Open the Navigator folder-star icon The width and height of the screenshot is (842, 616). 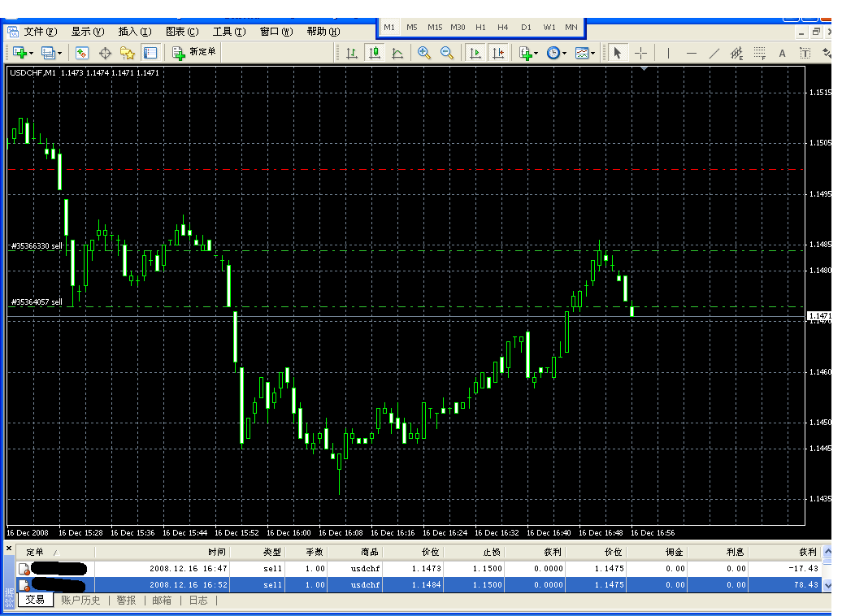pos(128,53)
